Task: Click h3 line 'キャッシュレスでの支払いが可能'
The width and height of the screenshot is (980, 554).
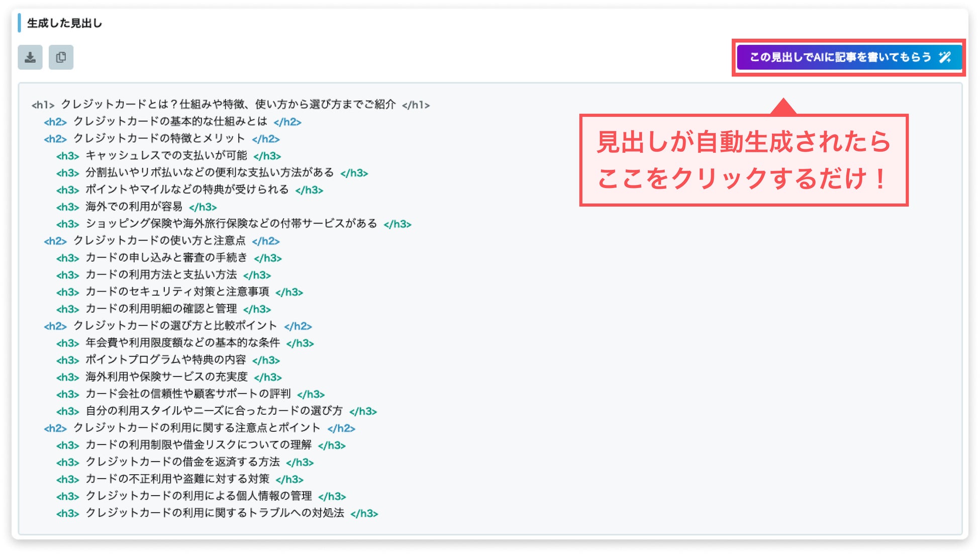Action: pos(166,156)
